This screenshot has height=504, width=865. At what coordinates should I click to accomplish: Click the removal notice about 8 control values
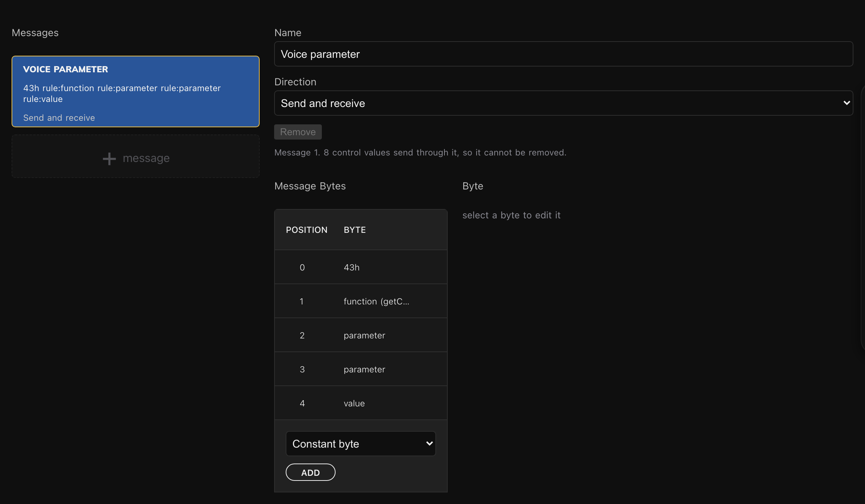[420, 153]
